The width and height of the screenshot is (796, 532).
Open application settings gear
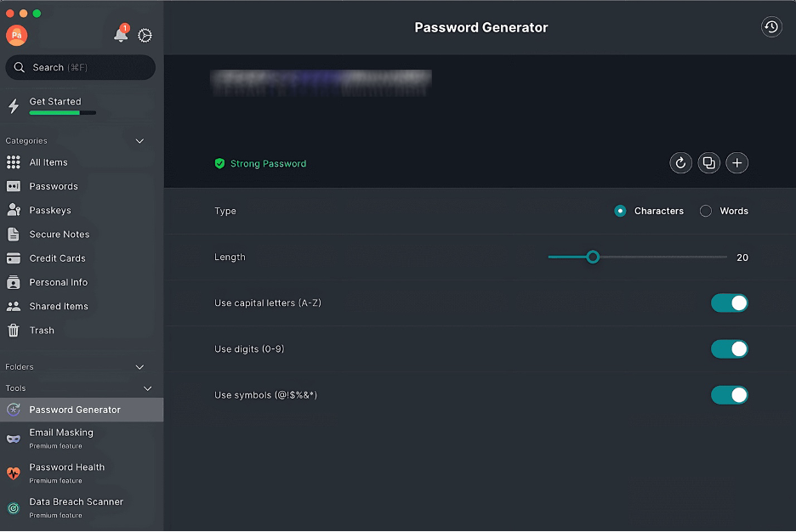144,36
